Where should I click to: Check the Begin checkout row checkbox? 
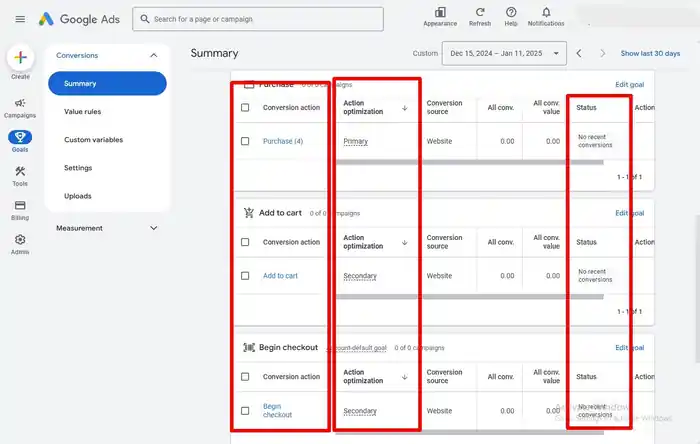245,411
